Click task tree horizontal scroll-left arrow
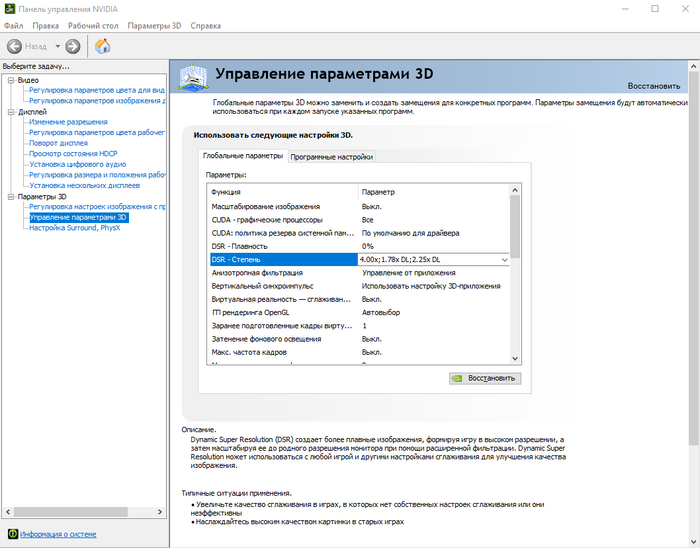This screenshot has height=548, width=700. pos(8,512)
